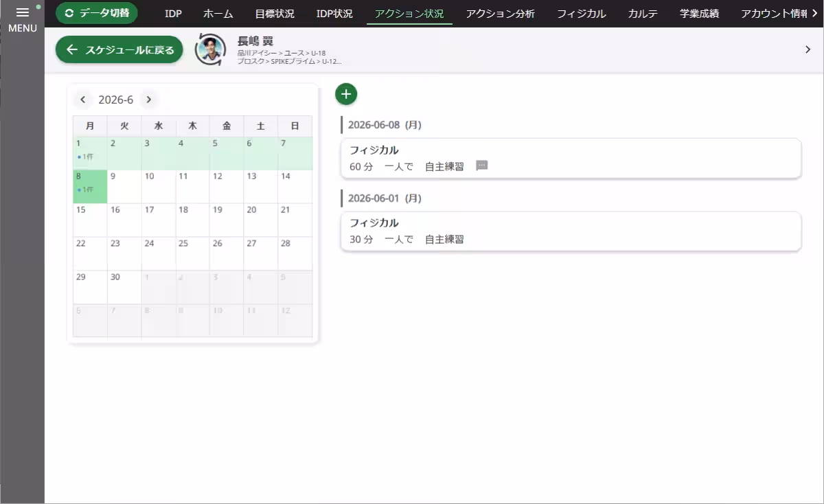The image size is (824, 504).
Task: Click the 2026-06-08 (月) date heading
Action: tap(385, 125)
